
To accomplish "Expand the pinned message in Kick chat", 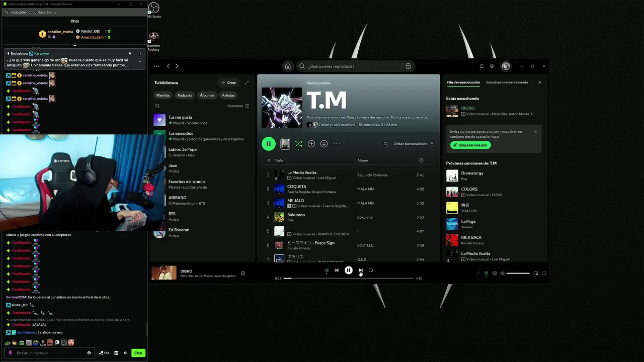I will (140, 61).
